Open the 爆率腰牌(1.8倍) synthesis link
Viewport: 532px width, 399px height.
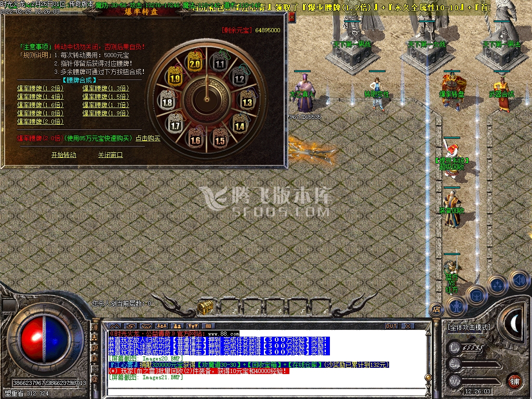click(x=41, y=113)
